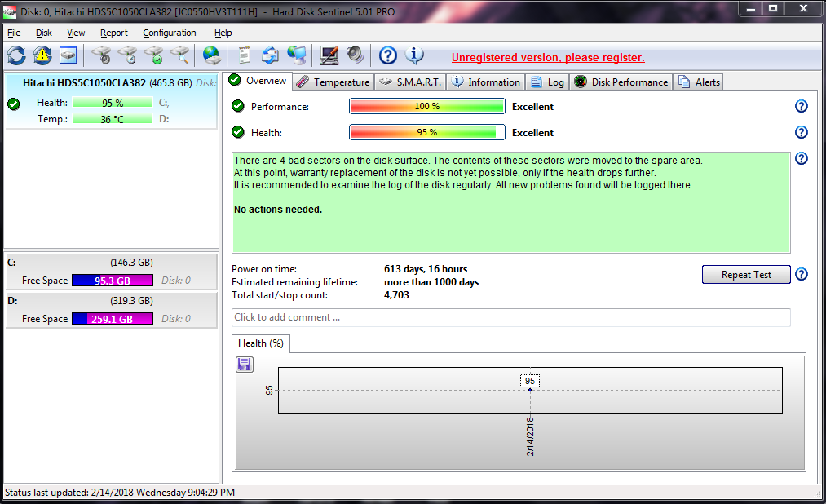Click the send e-mail envelope toolbar icon

coord(270,55)
